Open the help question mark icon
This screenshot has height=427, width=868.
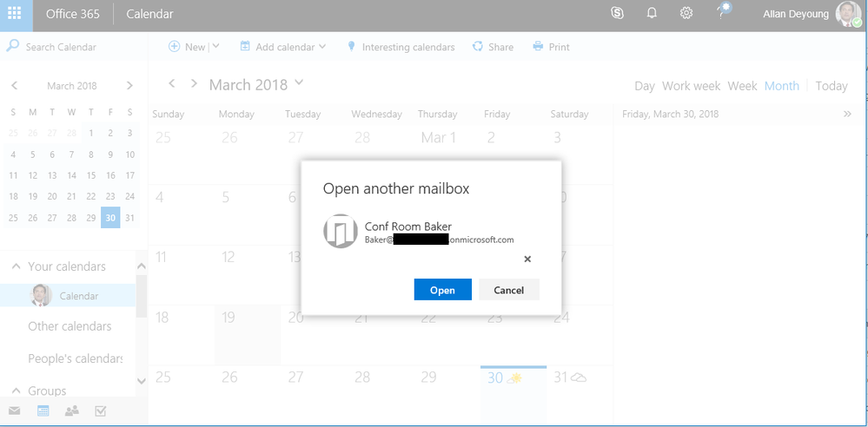721,14
